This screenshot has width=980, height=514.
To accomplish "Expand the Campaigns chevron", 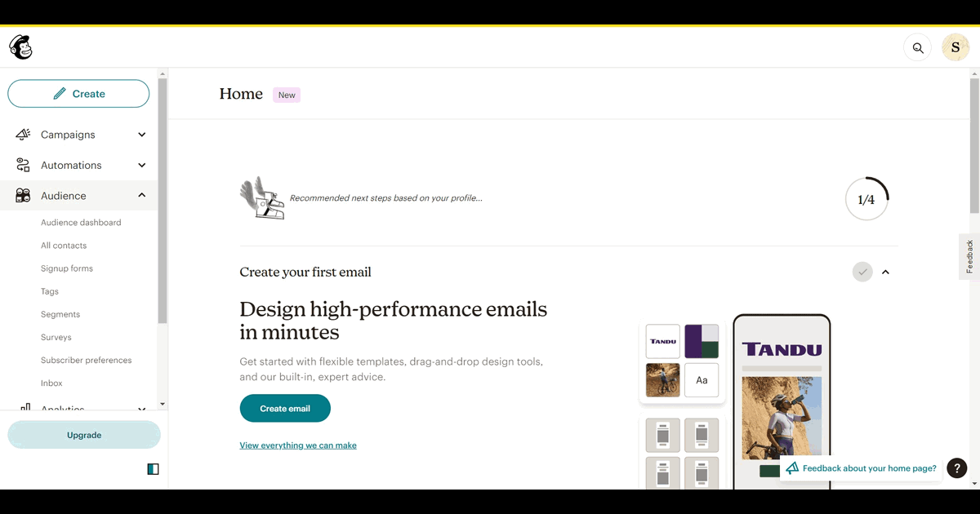I will point(141,135).
